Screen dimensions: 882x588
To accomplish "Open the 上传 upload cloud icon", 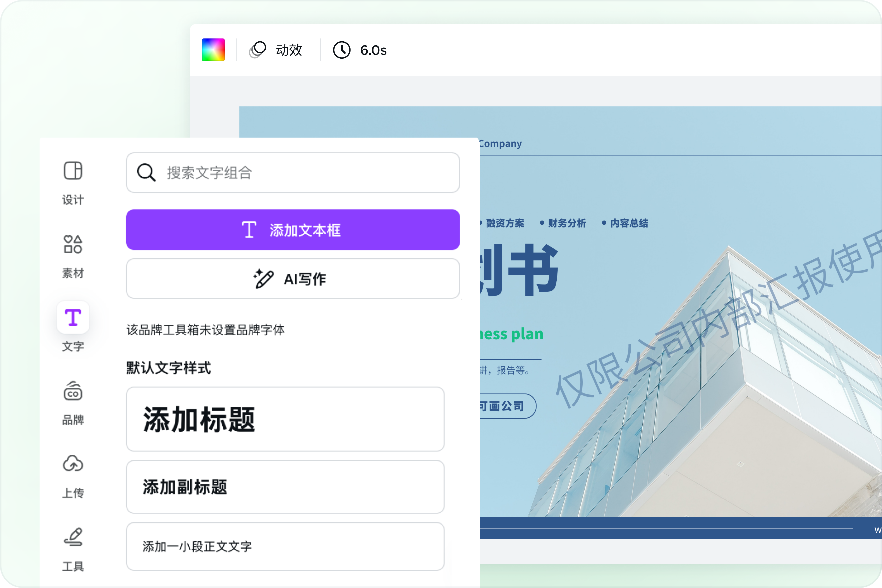I will point(73,464).
